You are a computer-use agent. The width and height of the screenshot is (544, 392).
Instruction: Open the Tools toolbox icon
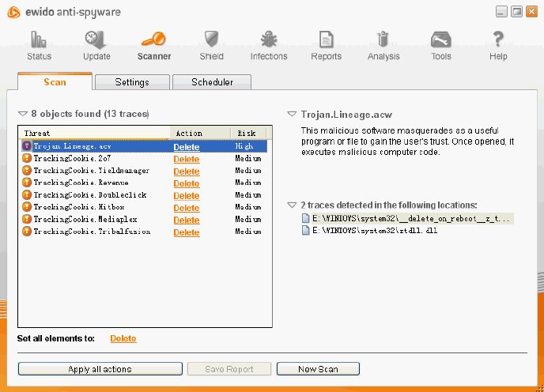coord(441,40)
